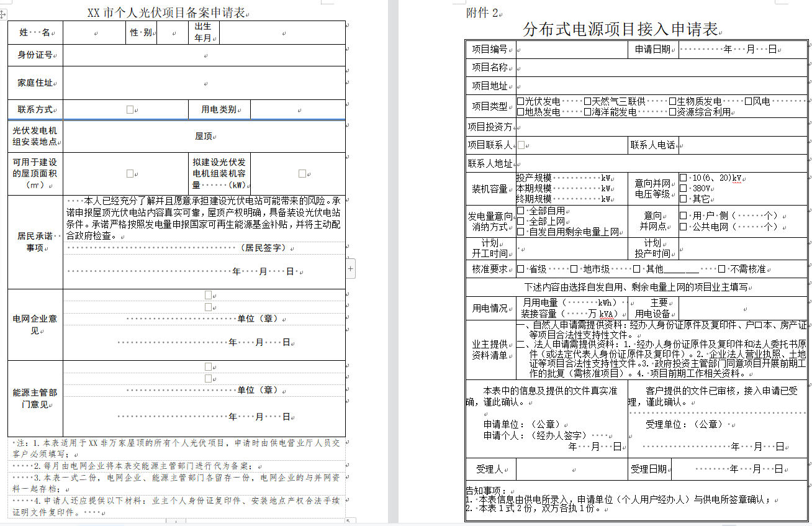Click the plus insert control beside the left table

point(351,269)
